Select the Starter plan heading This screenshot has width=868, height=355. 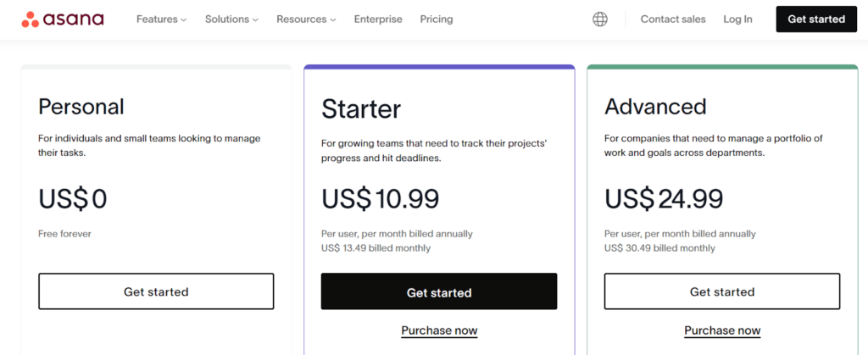pyautogui.click(x=361, y=109)
